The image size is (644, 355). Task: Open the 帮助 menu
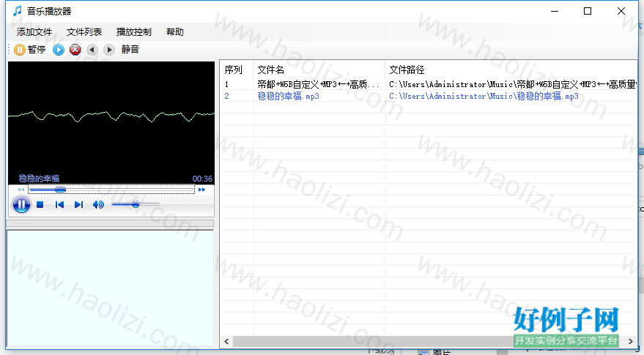click(x=175, y=32)
